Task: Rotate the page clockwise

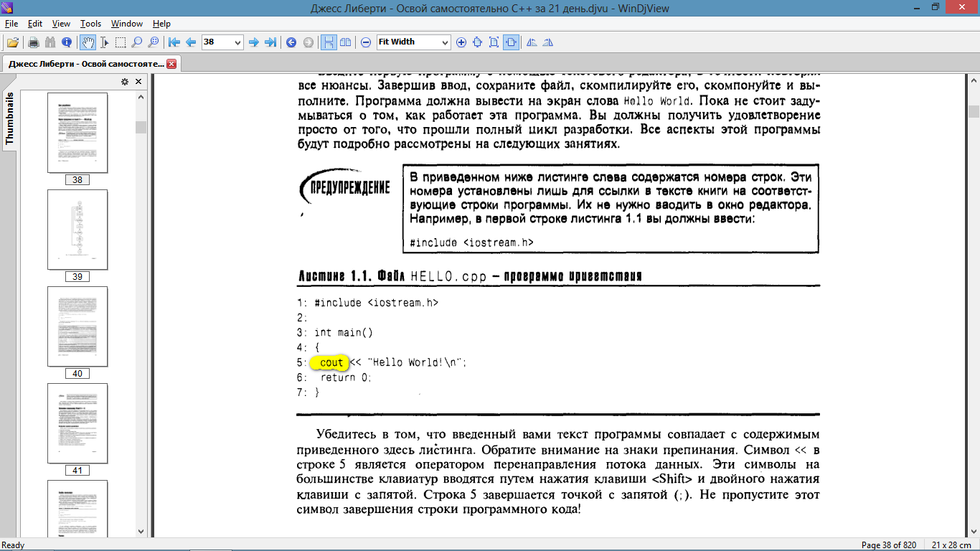Action: 548,42
